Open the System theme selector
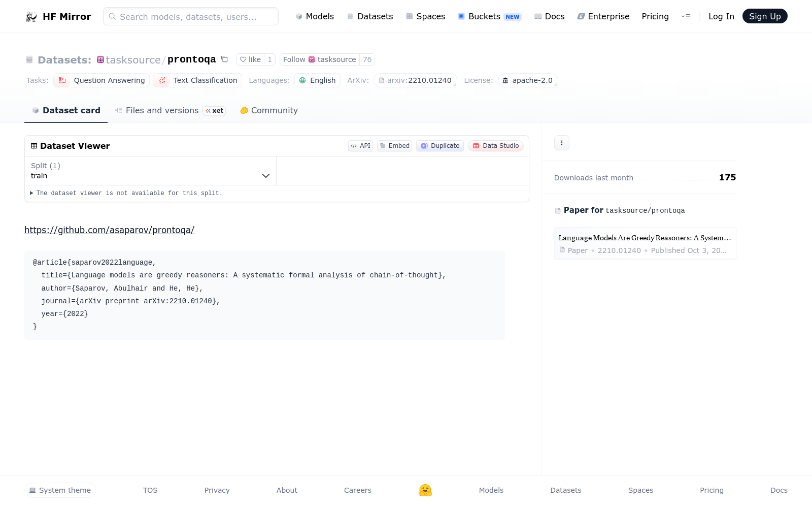The width and height of the screenshot is (812, 508). (60, 490)
